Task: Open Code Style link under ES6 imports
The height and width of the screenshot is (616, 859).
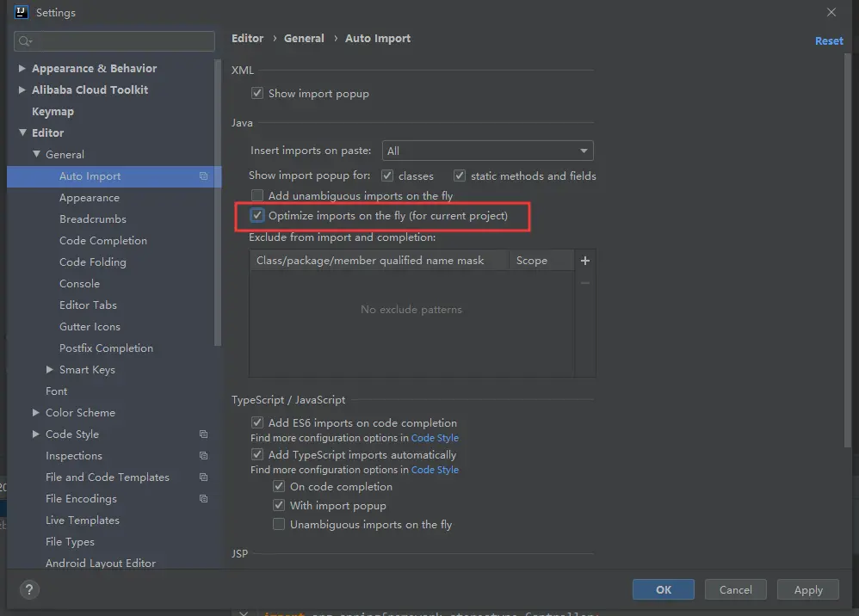Action: (x=435, y=438)
